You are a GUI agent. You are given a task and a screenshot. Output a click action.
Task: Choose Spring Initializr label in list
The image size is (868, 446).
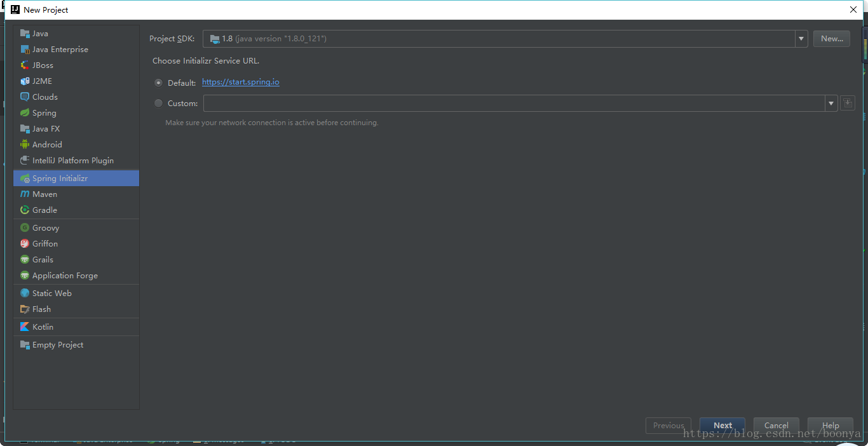click(60, 179)
